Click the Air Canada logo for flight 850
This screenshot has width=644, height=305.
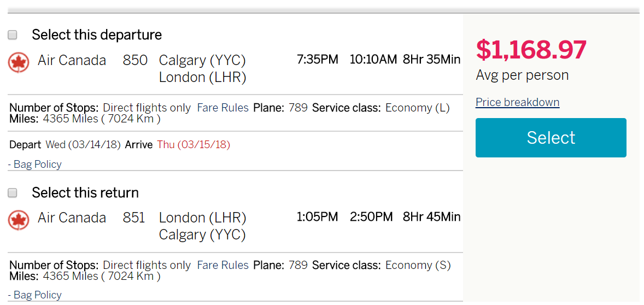19,63
